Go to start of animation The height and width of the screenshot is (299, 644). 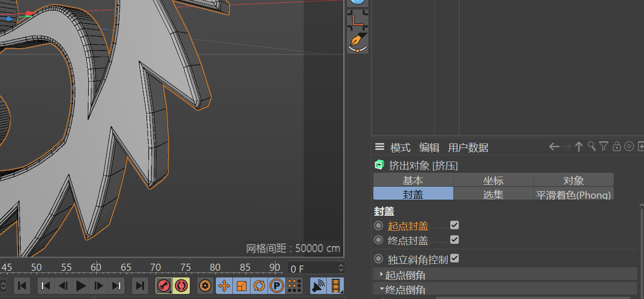pos(22,286)
